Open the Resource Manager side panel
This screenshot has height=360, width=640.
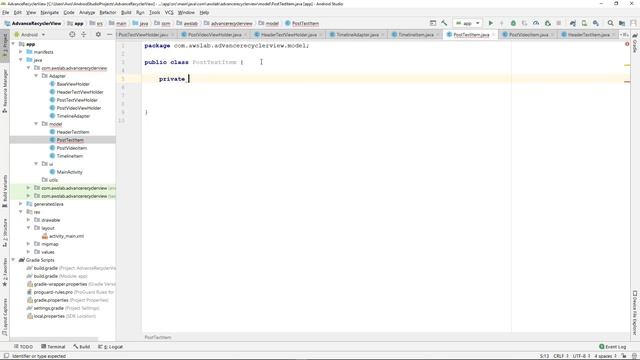5,91
